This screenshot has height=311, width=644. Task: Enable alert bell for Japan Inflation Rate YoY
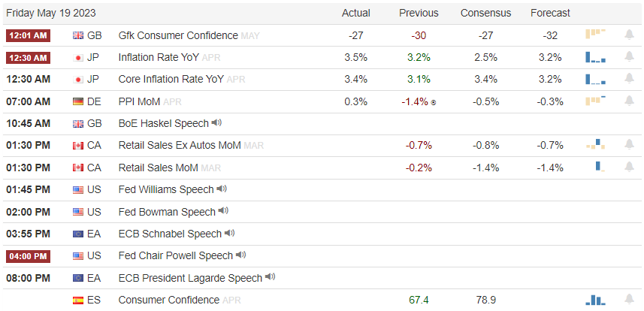[x=629, y=57]
